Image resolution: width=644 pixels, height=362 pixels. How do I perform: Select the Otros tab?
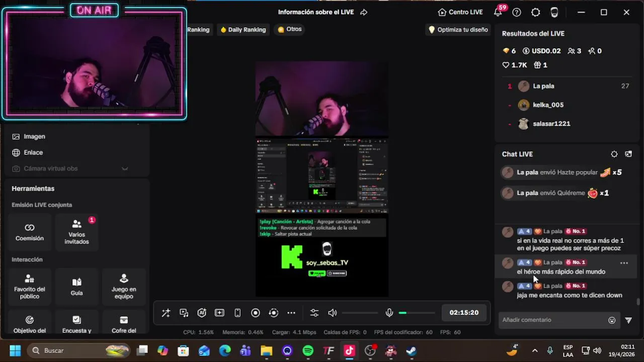pyautogui.click(x=290, y=29)
